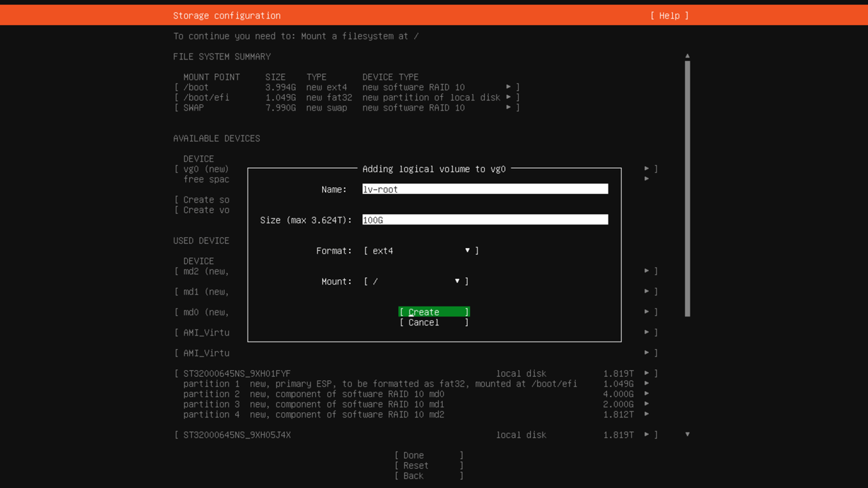Click the scrollbar up arrow

point(687,56)
